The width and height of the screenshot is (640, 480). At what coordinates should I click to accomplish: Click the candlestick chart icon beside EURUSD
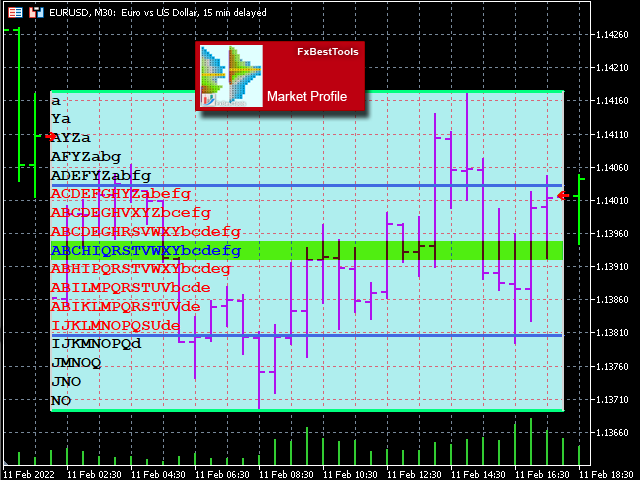(x=36, y=13)
